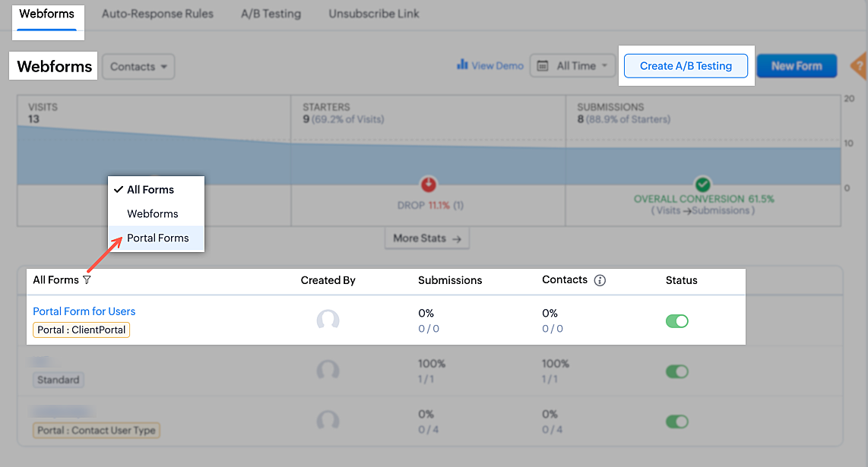Click the orange help icon at right edge
Screen dimensions: 868x467
pos(859,67)
